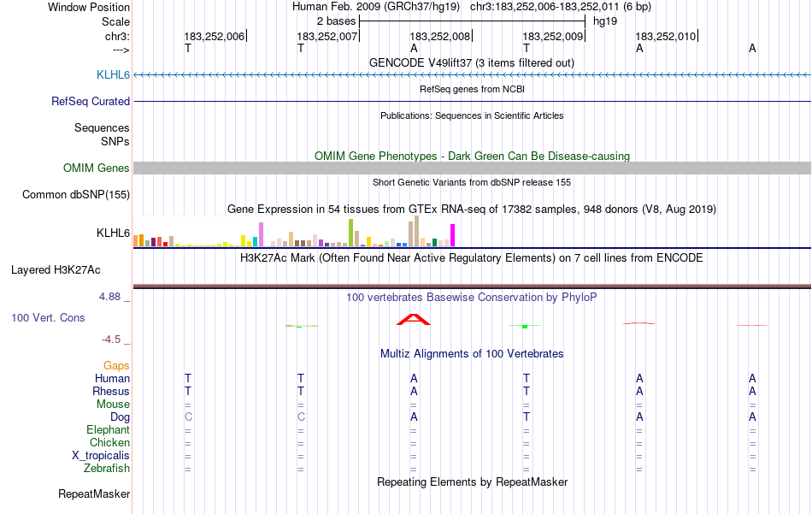Click the Scale label on the left
Viewport: 812px width, 514px height.
[x=115, y=21]
